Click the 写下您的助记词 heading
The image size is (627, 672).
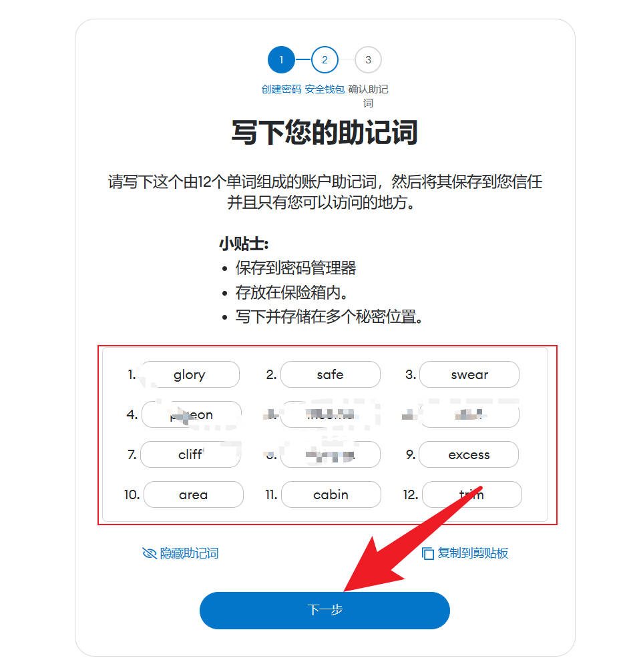325,132
